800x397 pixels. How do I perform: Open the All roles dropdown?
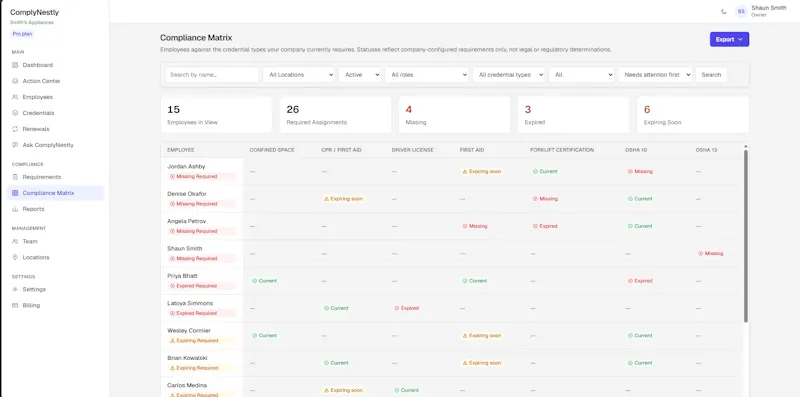[x=427, y=75]
